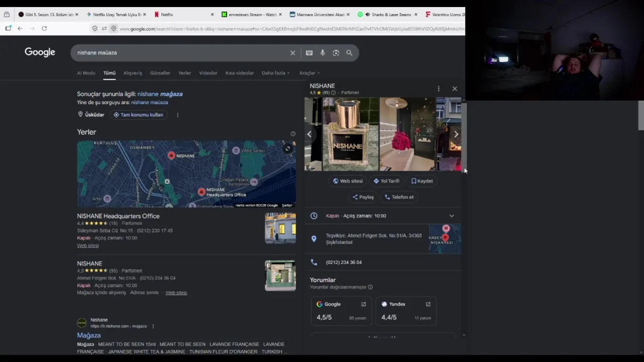This screenshot has height=362, width=644.
Task: Click the NISHANE Headquarters Office map pin
Action: coord(201,192)
